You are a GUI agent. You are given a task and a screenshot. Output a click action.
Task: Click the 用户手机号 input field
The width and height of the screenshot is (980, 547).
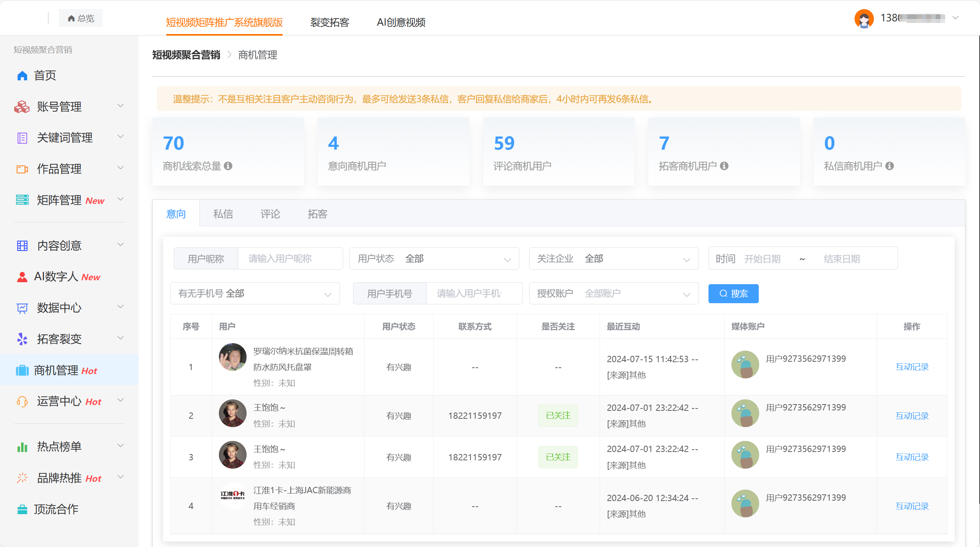(x=474, y=293)
